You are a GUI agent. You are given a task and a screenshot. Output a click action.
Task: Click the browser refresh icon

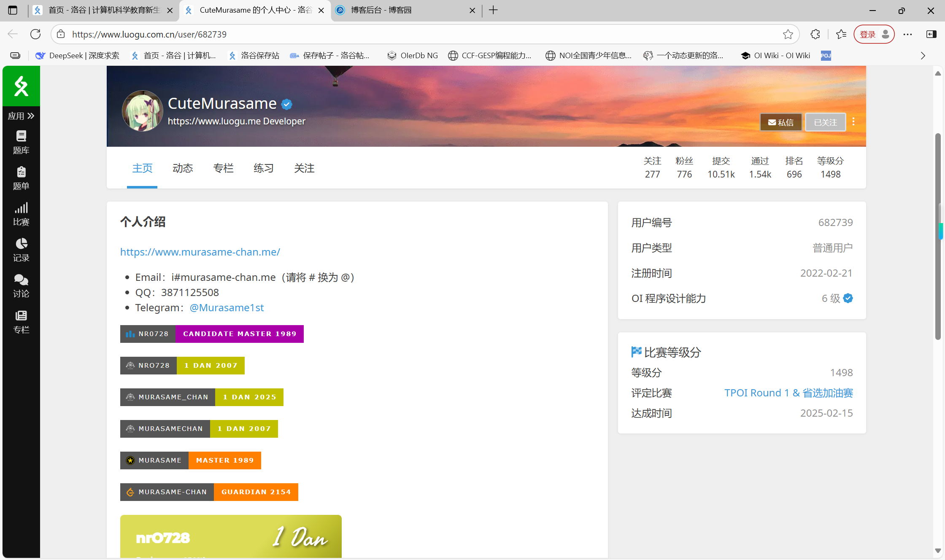(35, 34)
